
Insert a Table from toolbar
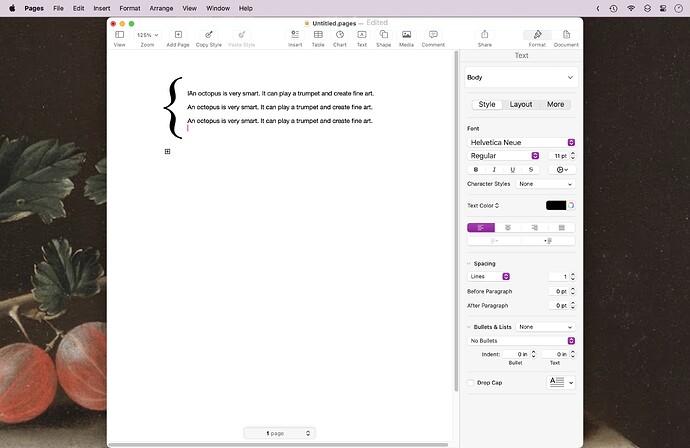pyautogui.click(x=318, y=35)
